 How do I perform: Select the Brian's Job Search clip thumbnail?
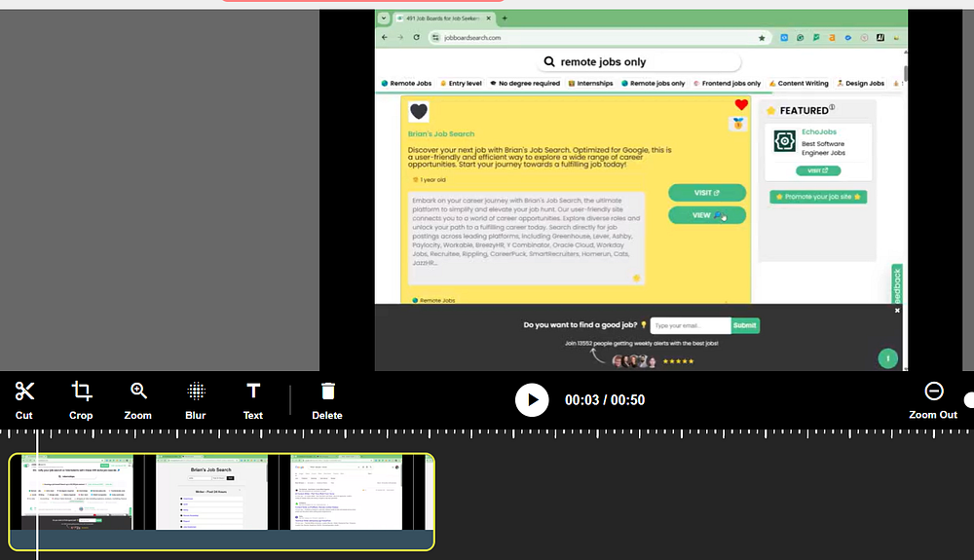[x=211, y=493]
